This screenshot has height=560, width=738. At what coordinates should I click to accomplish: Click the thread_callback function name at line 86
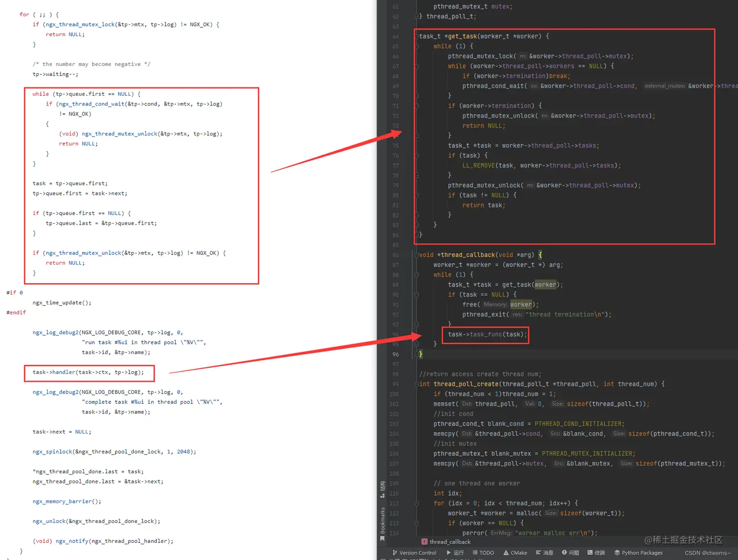pos(469,255)
